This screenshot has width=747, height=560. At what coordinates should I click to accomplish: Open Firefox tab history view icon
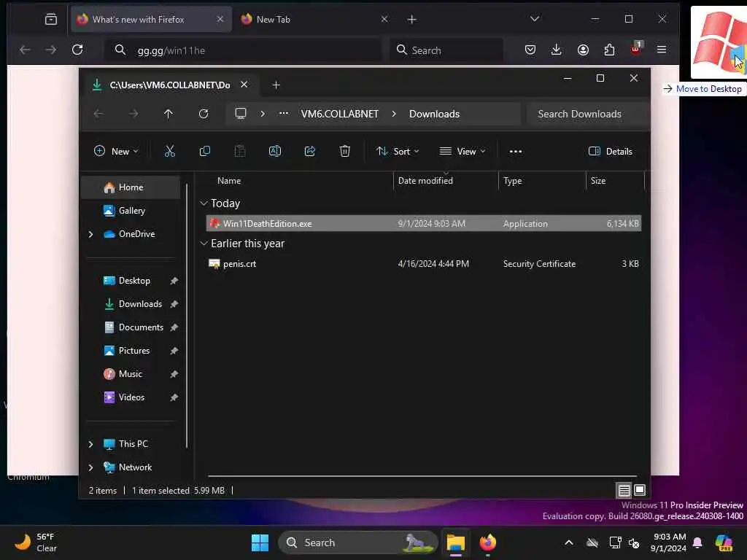coord(51,19)
